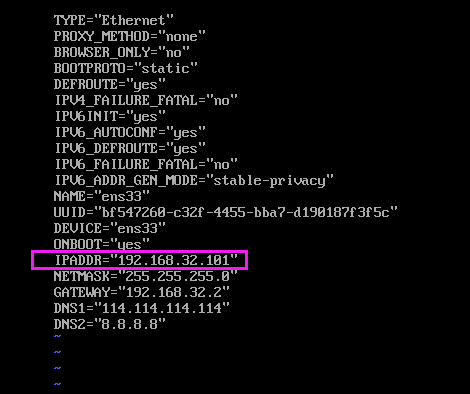This screenshot has width=470, height=394.
Task: Select the IPV4_FAILURE_FATAL="no" line
Action: (146, 100)
